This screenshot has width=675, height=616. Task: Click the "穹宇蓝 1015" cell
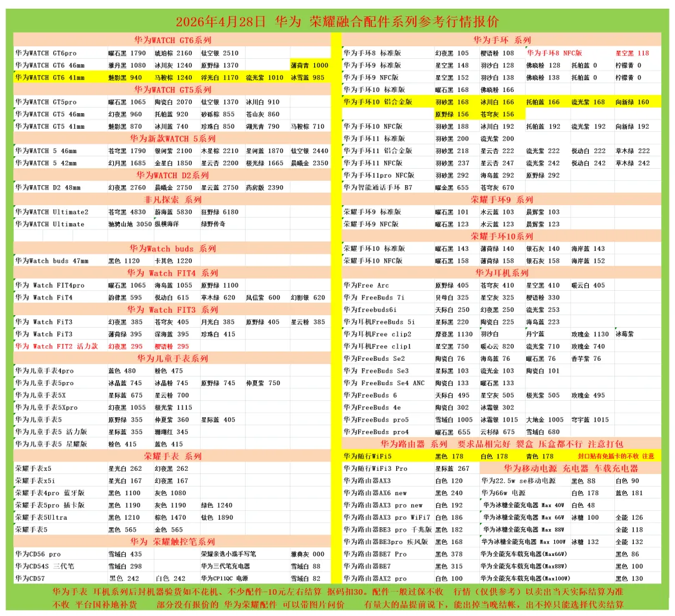[590, 420]
